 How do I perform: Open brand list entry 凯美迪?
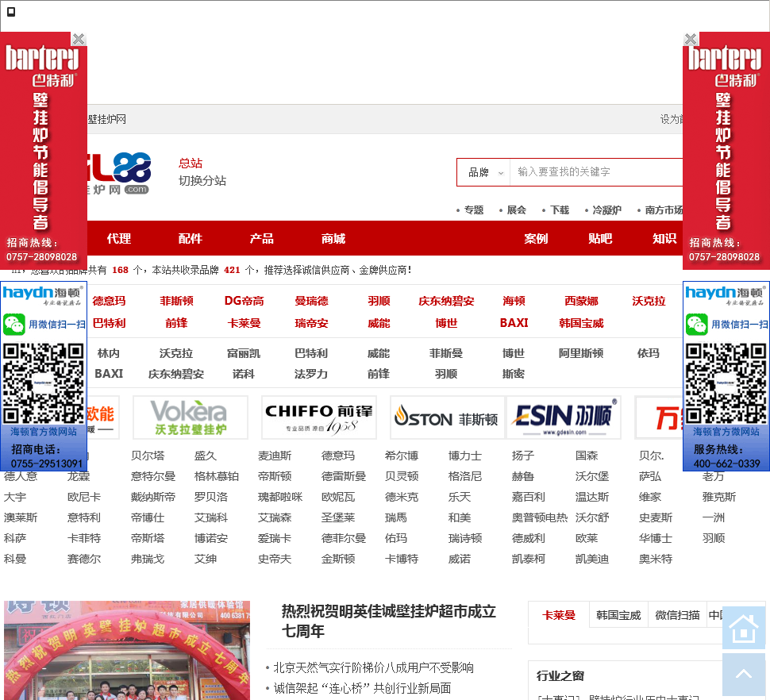click(592, 559)
